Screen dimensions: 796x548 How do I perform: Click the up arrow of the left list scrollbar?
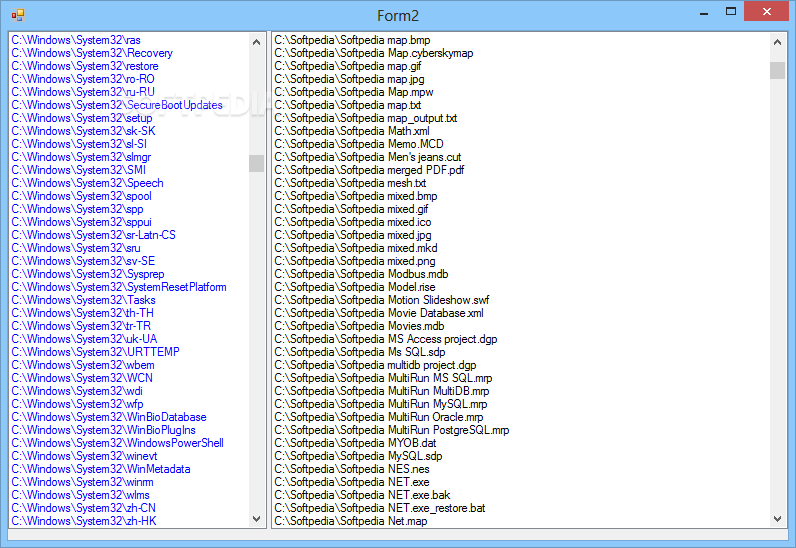(x=256, y=42)
